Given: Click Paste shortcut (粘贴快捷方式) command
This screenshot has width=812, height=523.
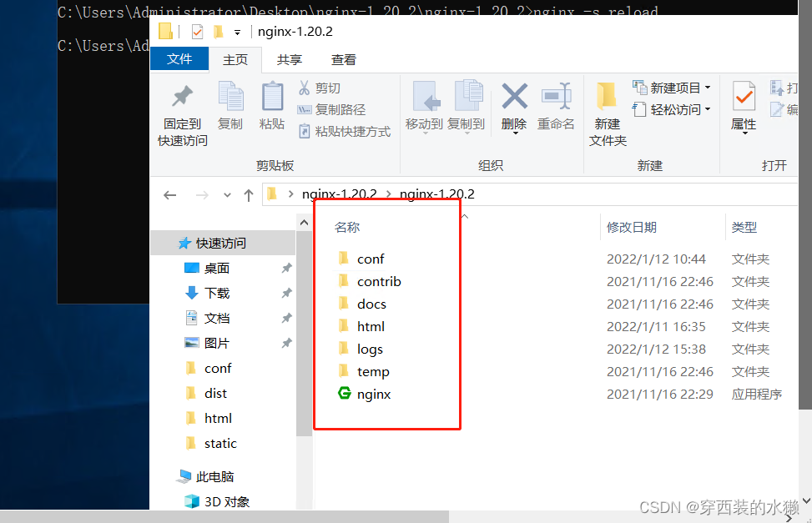Looking at the screenshot, I should (345, 132).
